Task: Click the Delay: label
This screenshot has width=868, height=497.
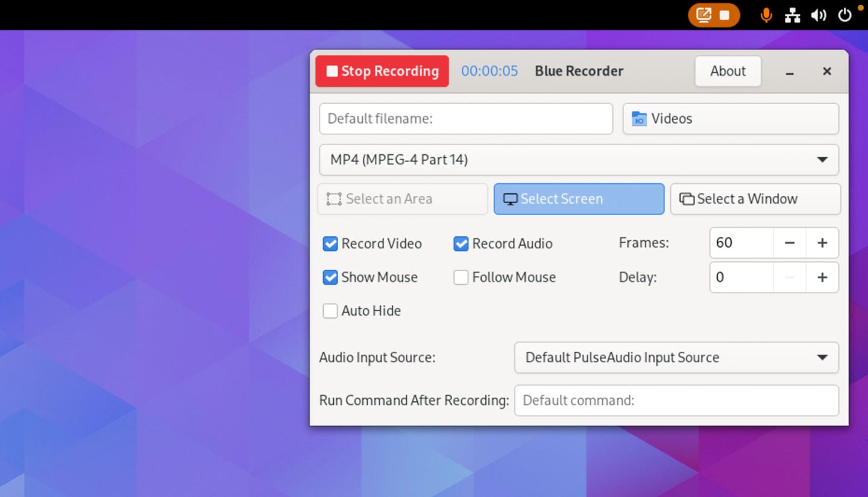Action: pyautogui.click(x=638, y=277)
